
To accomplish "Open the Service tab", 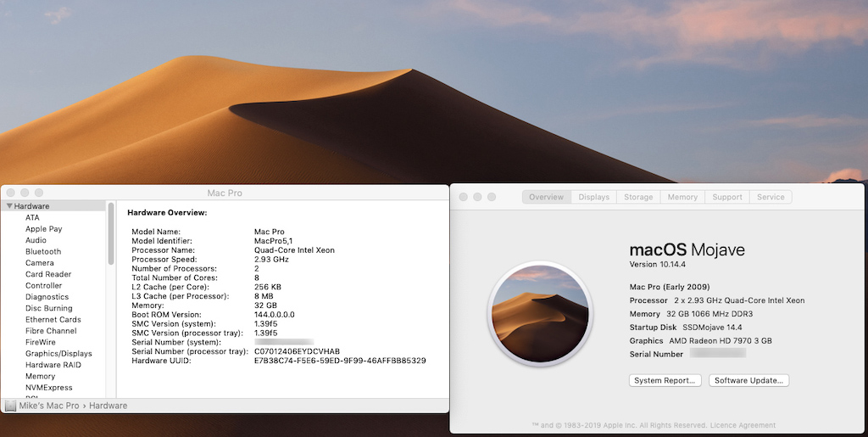I will (x=771, y=197).
